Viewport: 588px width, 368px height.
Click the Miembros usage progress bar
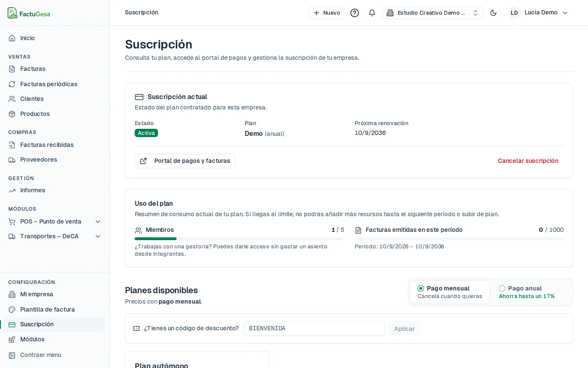[239, 239]
